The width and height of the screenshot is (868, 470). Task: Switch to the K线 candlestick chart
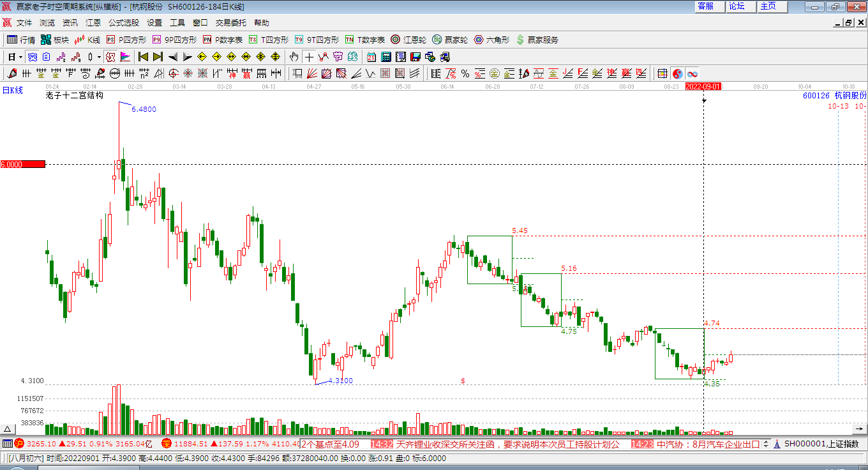point(87,40)
